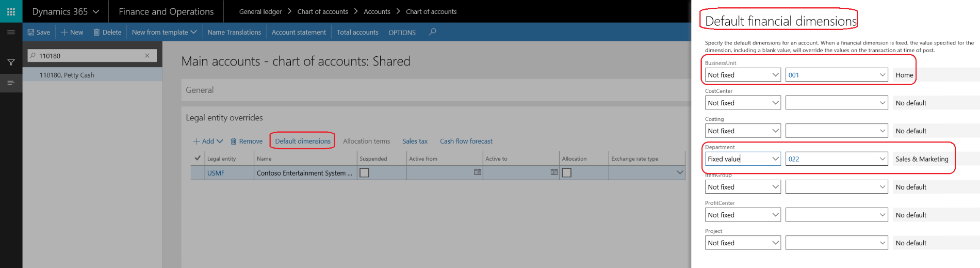Viewport: 980px width, 268px height.
Task: Collapse Legal entity overrides section
Action: click(224, 118)
